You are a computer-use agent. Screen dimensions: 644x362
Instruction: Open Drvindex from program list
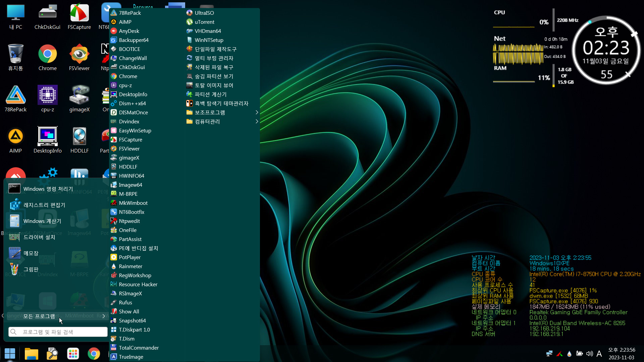[146, 121]
